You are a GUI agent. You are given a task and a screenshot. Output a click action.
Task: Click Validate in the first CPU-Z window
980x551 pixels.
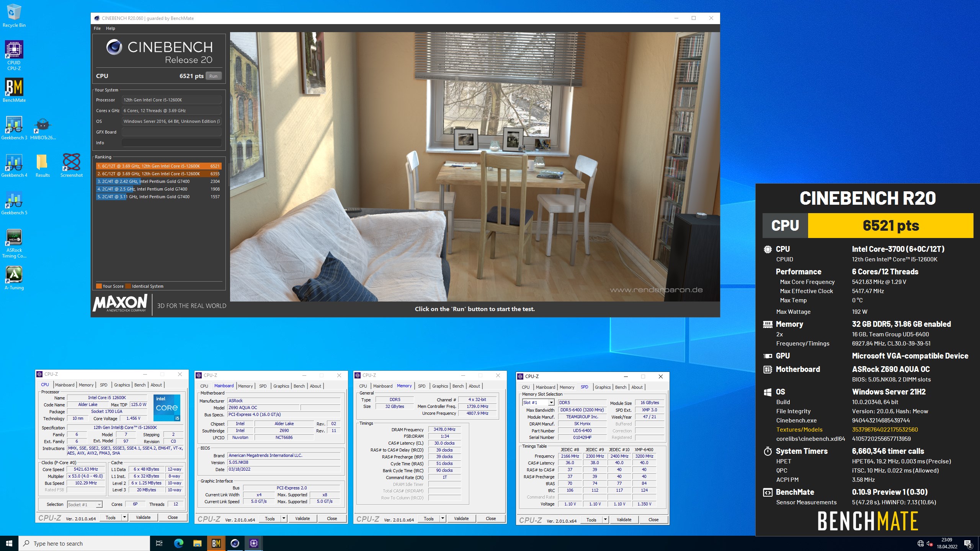(x=143, y=517)
